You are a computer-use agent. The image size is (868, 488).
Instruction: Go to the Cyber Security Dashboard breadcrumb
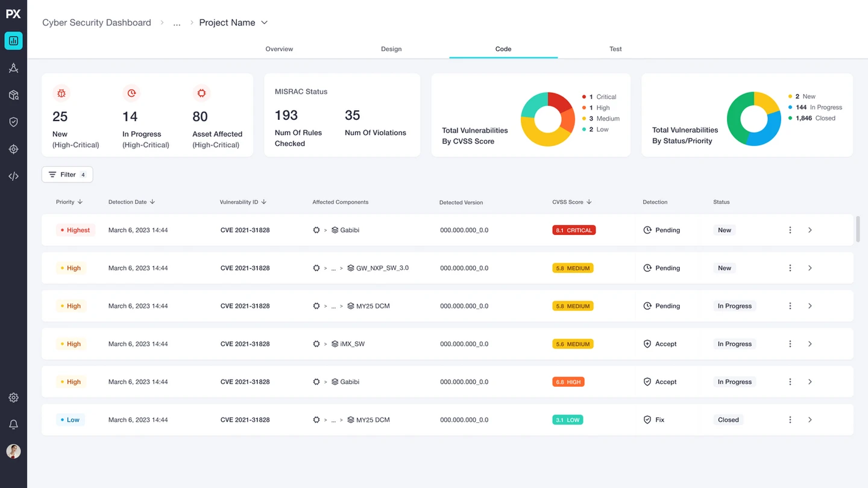coord(96,23)
